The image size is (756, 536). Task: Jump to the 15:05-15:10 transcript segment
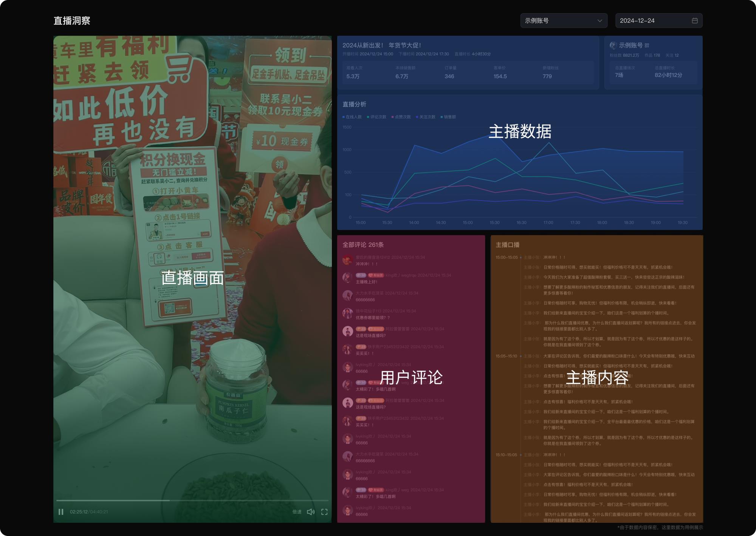click(507, 356)
